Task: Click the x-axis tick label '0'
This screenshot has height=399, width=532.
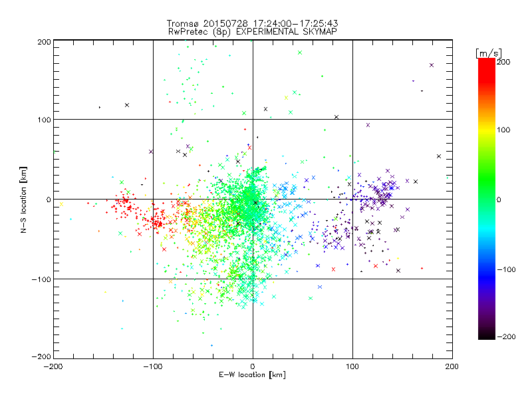Action: pyautogui.click(x=253, y=367)
